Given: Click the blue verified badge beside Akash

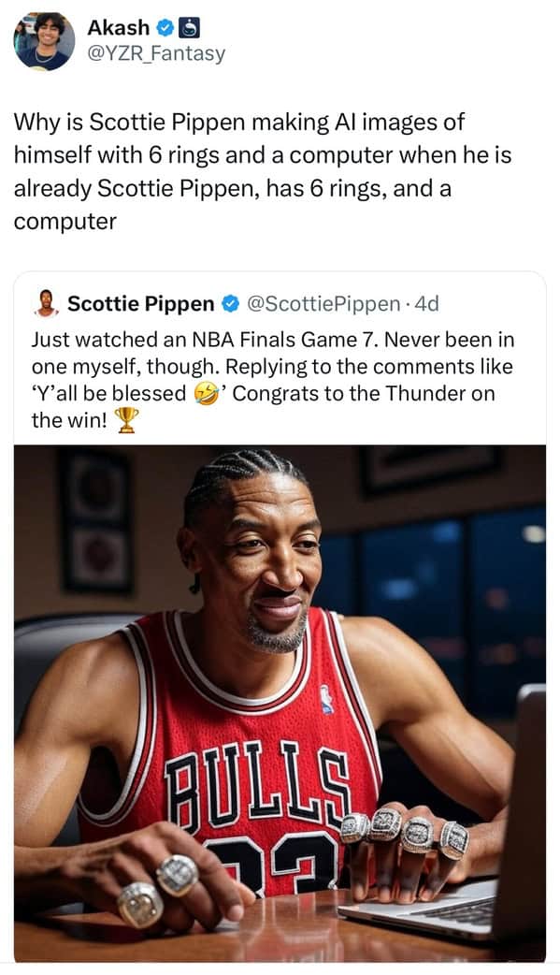Looking at the screenshot, I should (165, 27).
